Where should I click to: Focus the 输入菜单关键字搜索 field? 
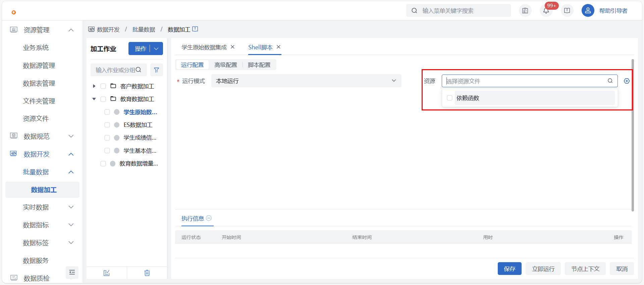tap(459, 11)
